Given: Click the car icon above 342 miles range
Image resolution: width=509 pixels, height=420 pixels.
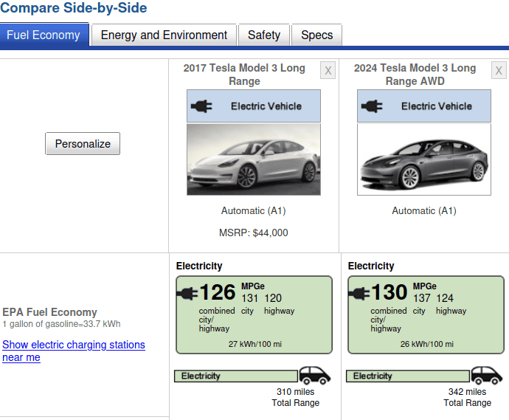Looking at the screenshot, I should [487, 375].
